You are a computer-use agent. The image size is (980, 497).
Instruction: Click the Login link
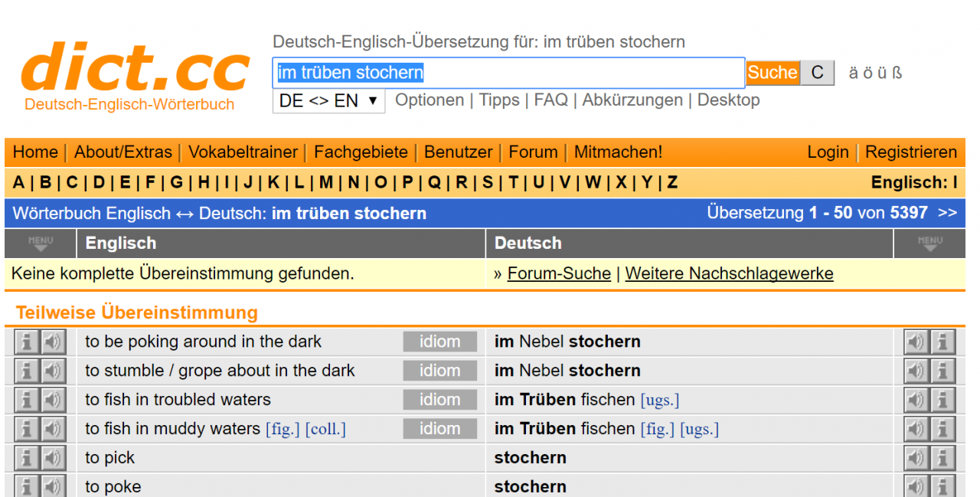(828, 152)
